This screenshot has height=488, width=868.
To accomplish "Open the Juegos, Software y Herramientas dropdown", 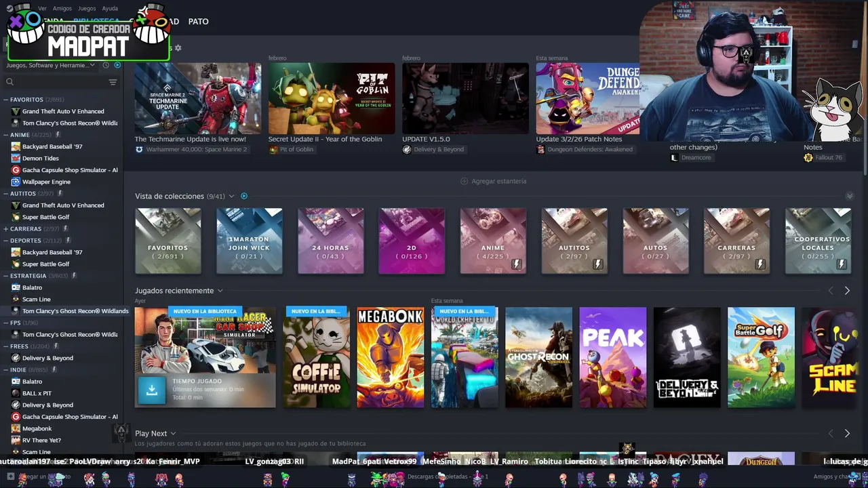I will [52, 65].
